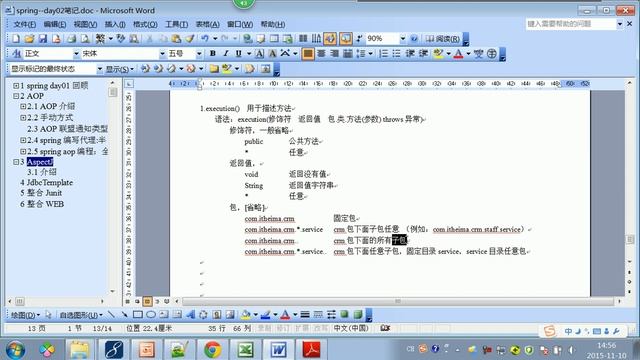Open the highlight color dropdown arrow
The image size is (640, 360).
[x=449, y=53]
